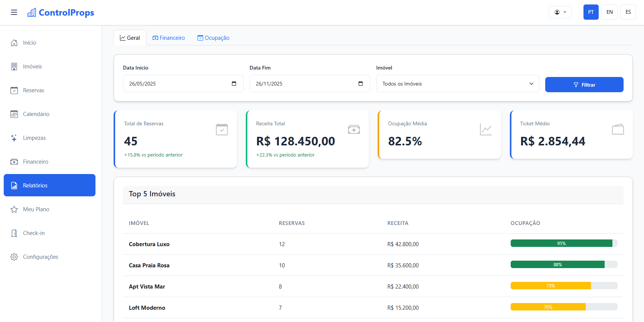The width and height of the screenshot is (644, 322).
Task: Open Configurações via the gear icon
Action: point(14,257)
